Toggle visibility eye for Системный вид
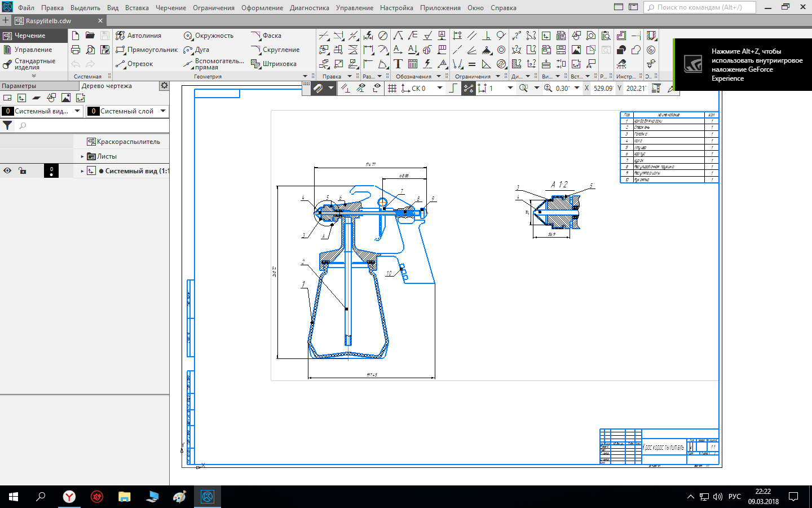812x508 pixels. point(7,171)
